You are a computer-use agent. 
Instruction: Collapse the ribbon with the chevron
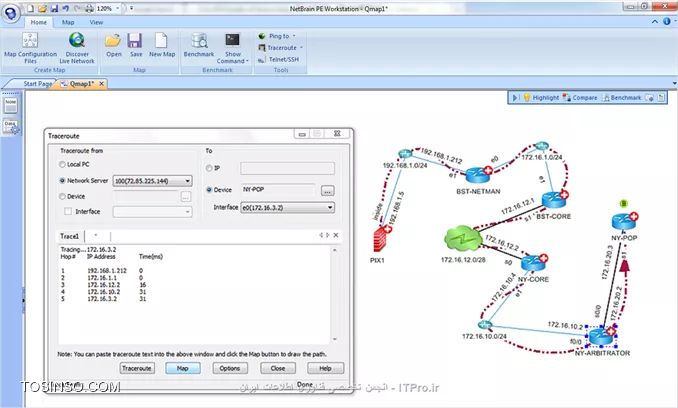[x=655, y=21]
